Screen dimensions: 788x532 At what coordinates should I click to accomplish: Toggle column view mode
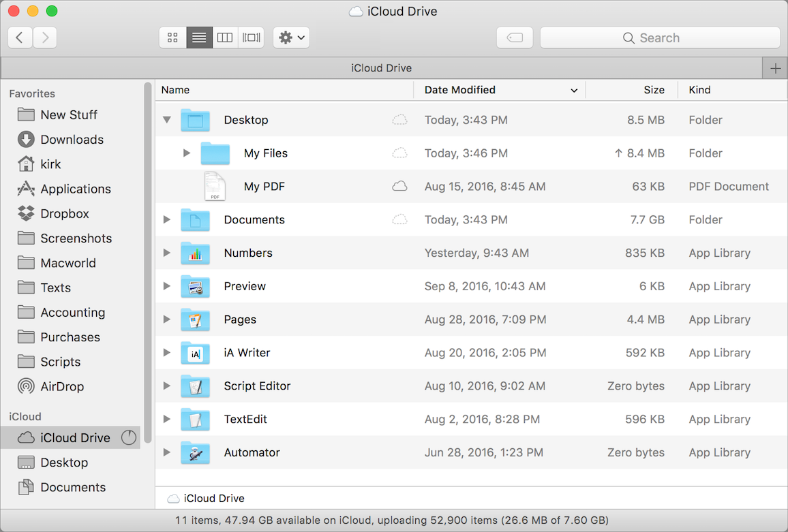point(225,37)
